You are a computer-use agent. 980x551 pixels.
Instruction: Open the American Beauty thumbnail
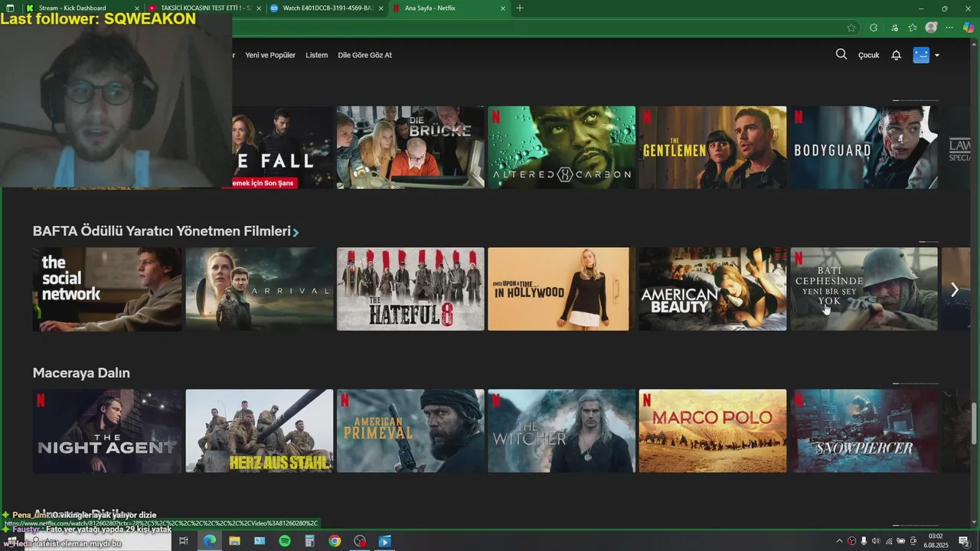pyautogui.click(x=713, y=289)
